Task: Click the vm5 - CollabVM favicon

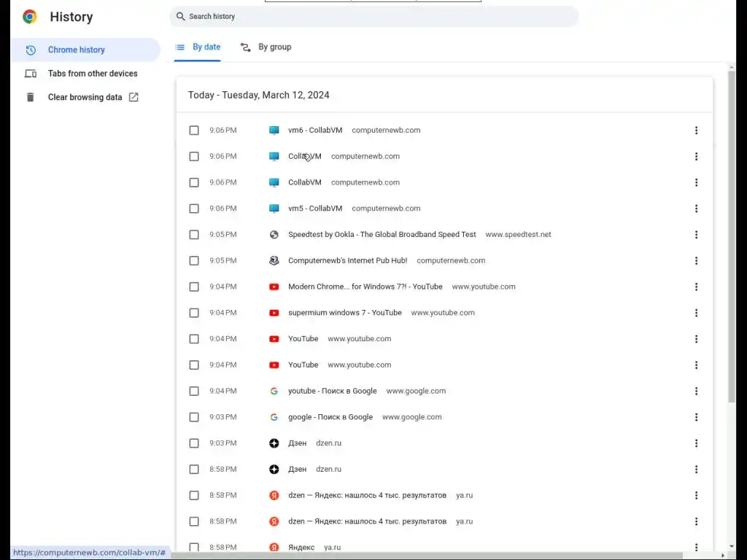Action: pos(274,209)
